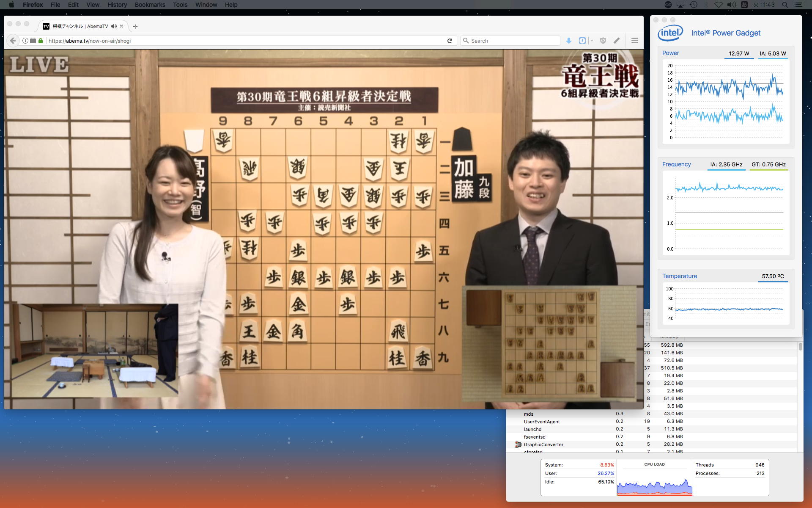Reload the AbemaTV page
This screenshot has height=508, width=812.
point(450,41)
